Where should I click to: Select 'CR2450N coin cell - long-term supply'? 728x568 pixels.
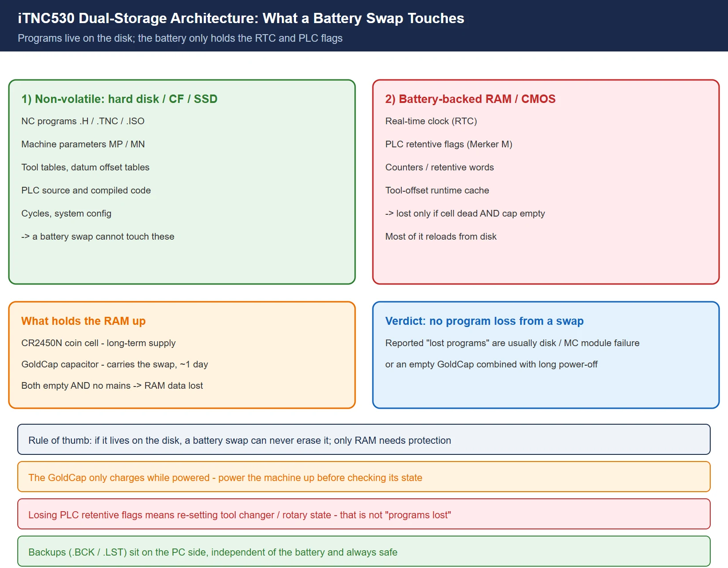99,343
